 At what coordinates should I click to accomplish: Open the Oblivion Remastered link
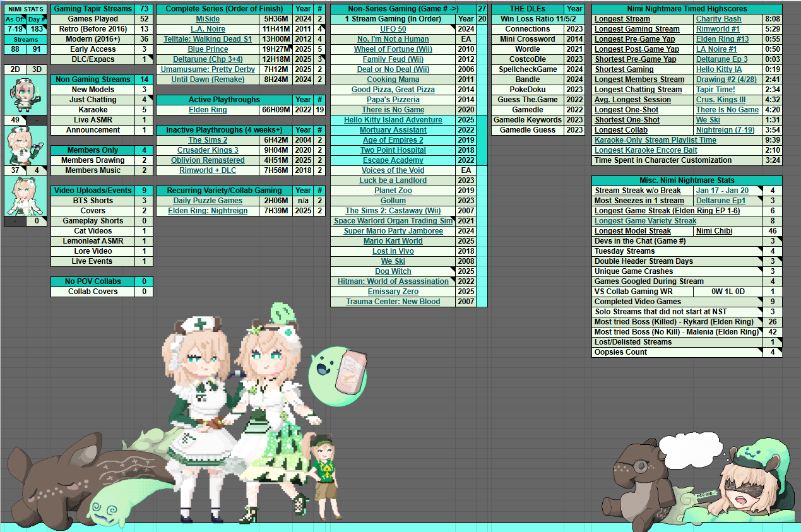(208, 160)
